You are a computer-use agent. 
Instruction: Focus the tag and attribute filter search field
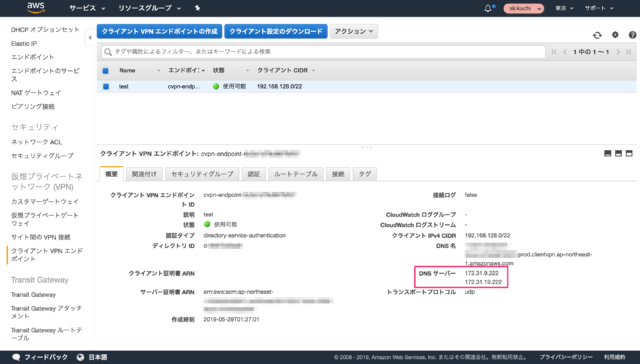coord(323,52)
